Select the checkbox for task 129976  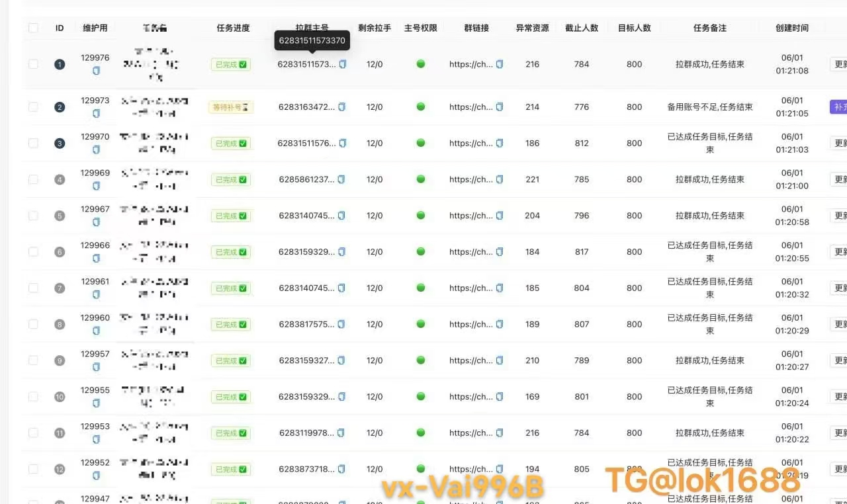click(x=33, y=64)
